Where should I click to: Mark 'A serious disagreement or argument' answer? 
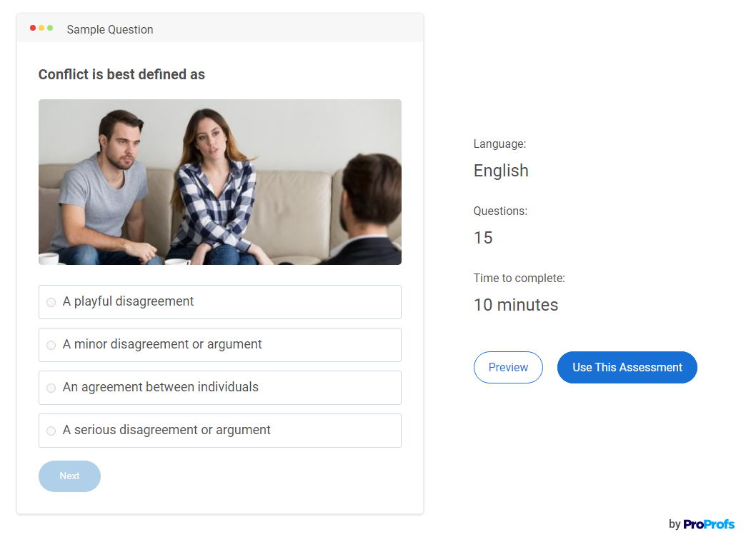pos(51,431)
